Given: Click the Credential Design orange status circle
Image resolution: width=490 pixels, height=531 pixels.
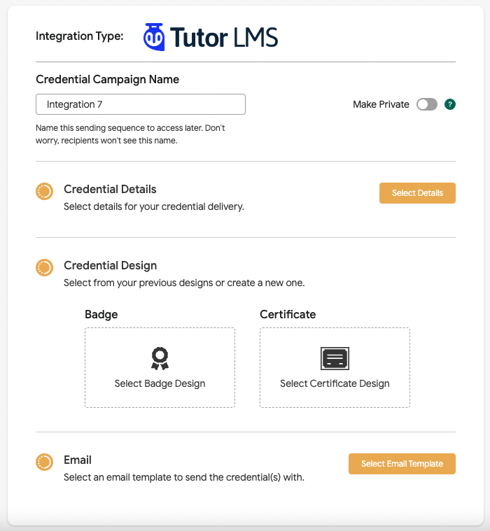Looking at the screenshot, I should [44, 268].
